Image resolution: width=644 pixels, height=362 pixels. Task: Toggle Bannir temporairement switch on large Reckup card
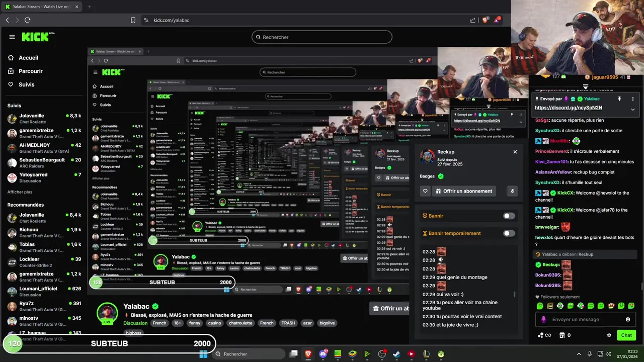[509, 233]
